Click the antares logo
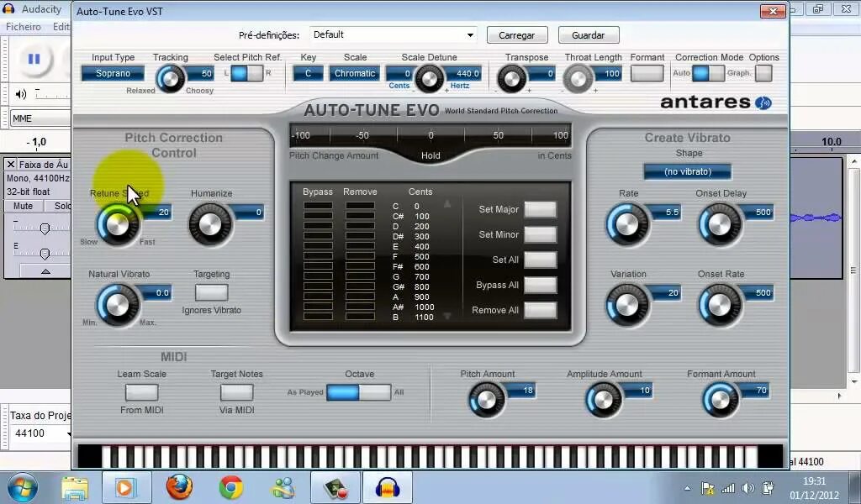Screen dimensions: 861x504 [x=716, y=102]
